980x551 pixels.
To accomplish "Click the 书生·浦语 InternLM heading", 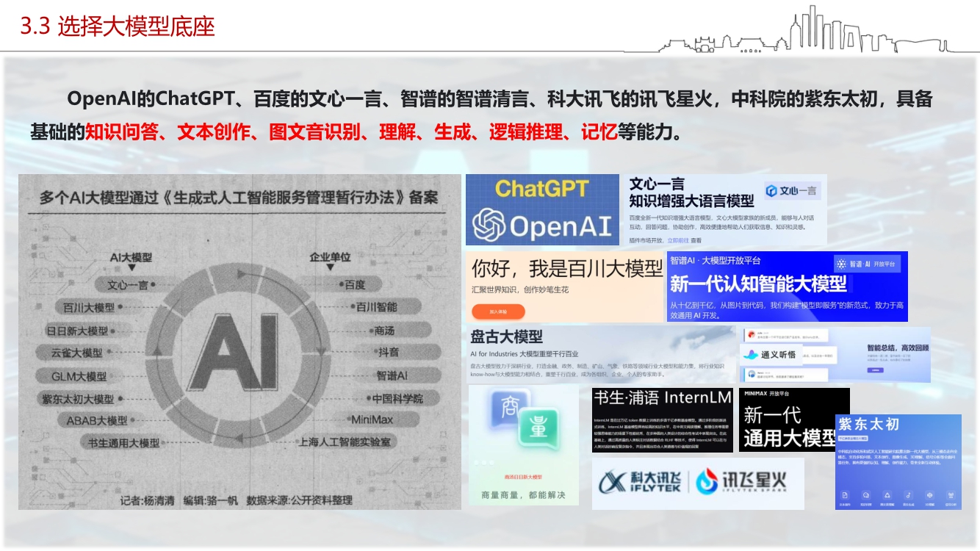I will 663,398.
